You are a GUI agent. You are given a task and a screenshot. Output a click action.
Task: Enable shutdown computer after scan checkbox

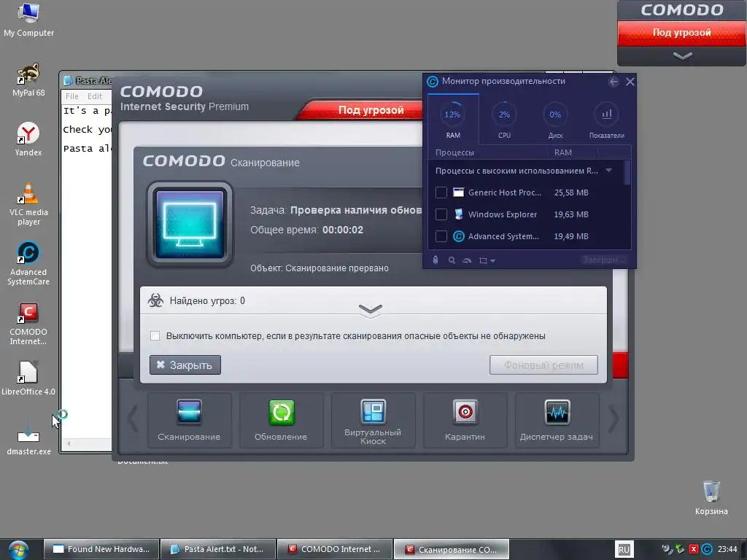pyautogui.click(x=155, y=335)
